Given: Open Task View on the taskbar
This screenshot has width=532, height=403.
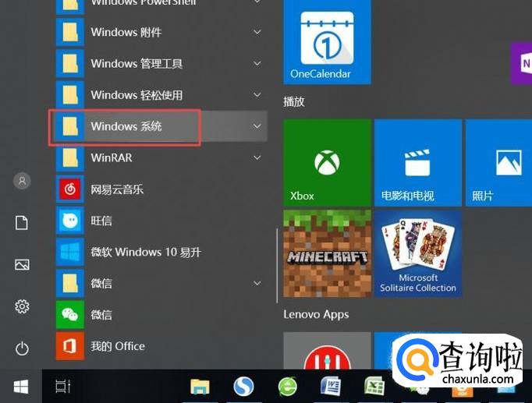Looking at the screenshot, I should click(x=63, y=387).
